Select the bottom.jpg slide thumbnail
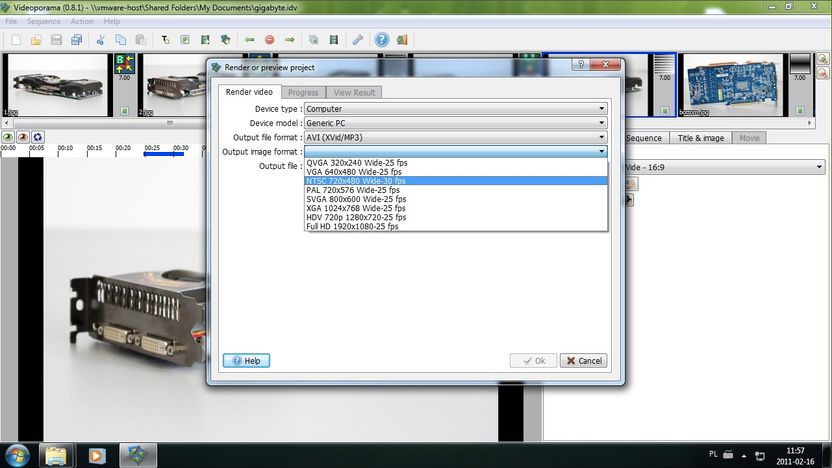 [732, 85]
